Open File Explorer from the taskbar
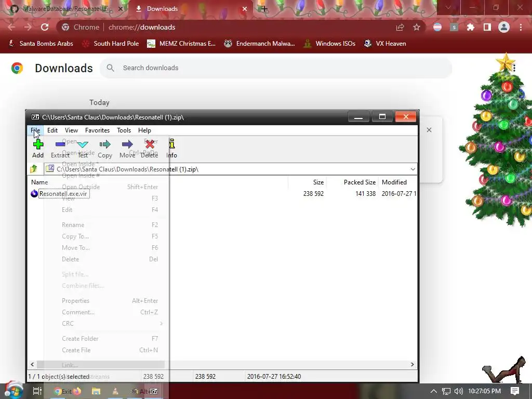This screenshot has height=399, width=532. (x=96, y=391)
